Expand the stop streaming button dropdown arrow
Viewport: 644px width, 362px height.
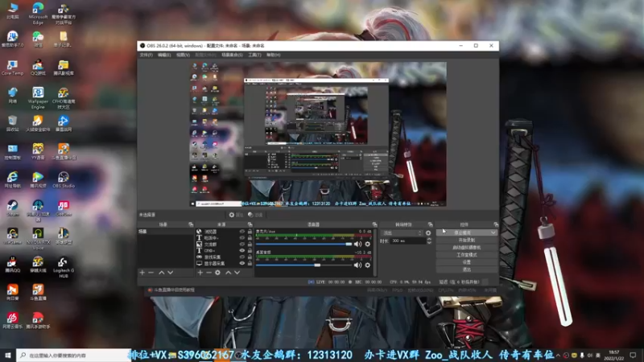pyautogui.click(x=493, y=232)
